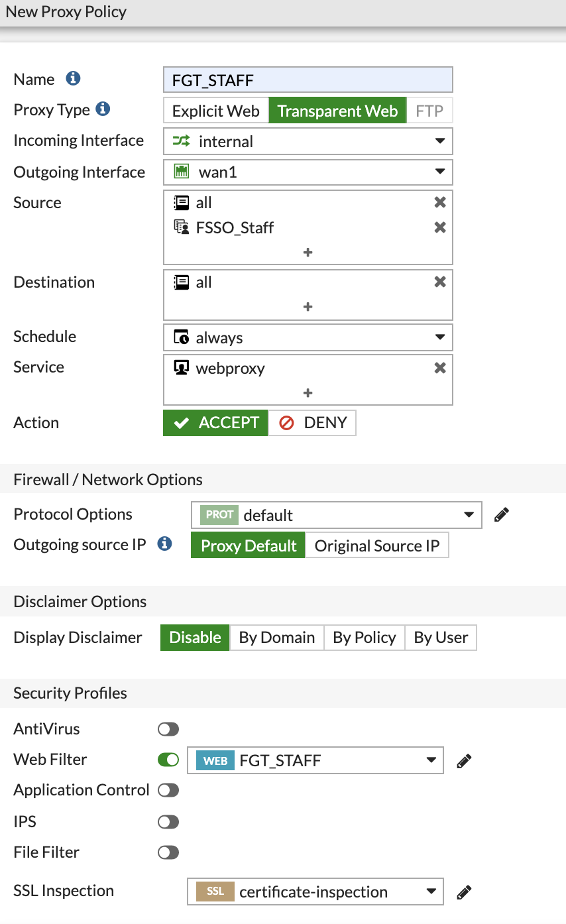Enable the AntiVirus security profile
Viewport: 566px width, 924px height.
(x=168, y=728)
